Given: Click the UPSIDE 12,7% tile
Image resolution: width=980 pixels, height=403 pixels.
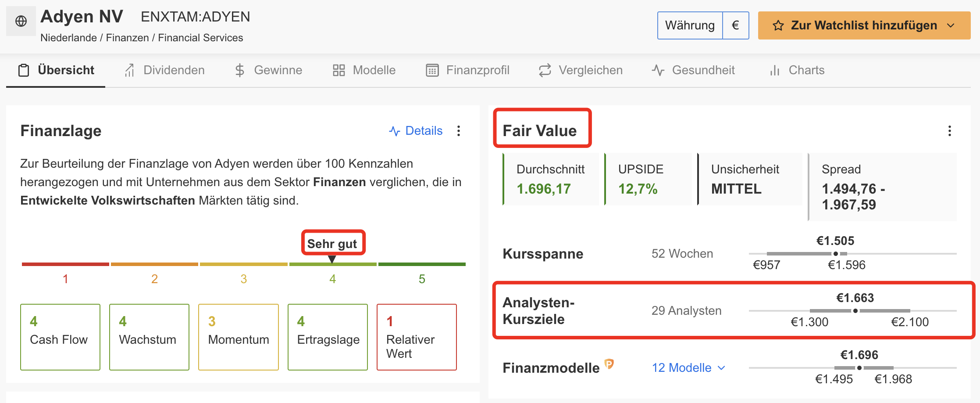Looking at the screenshot, I should [648, 179].
